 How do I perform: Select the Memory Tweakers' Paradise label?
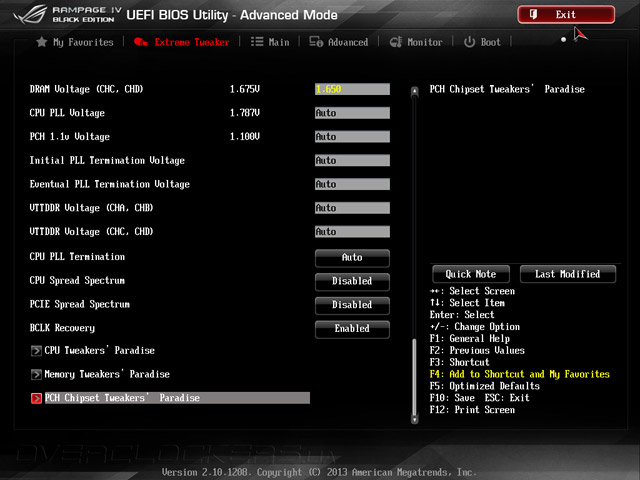[x=107, y=374]
